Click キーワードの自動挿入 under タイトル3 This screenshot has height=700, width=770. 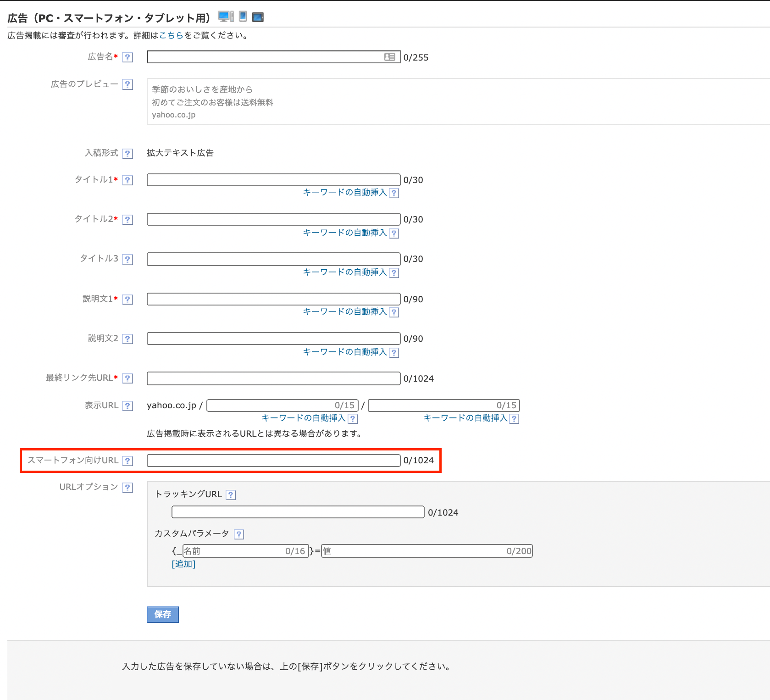(345, 272)
